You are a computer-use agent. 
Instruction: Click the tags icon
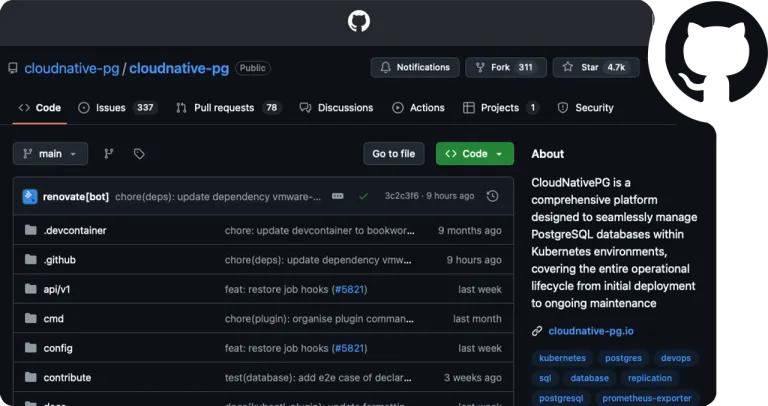point(139,154)
